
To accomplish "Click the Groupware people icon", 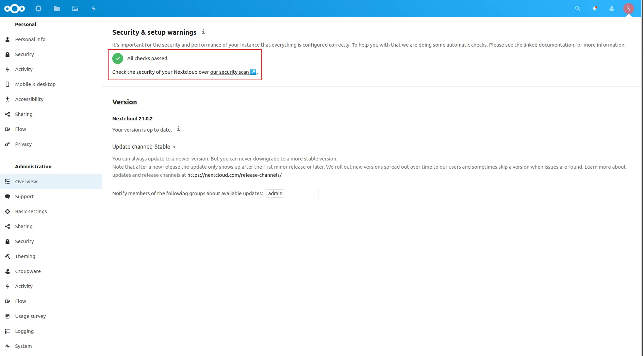I will point(7,271).
